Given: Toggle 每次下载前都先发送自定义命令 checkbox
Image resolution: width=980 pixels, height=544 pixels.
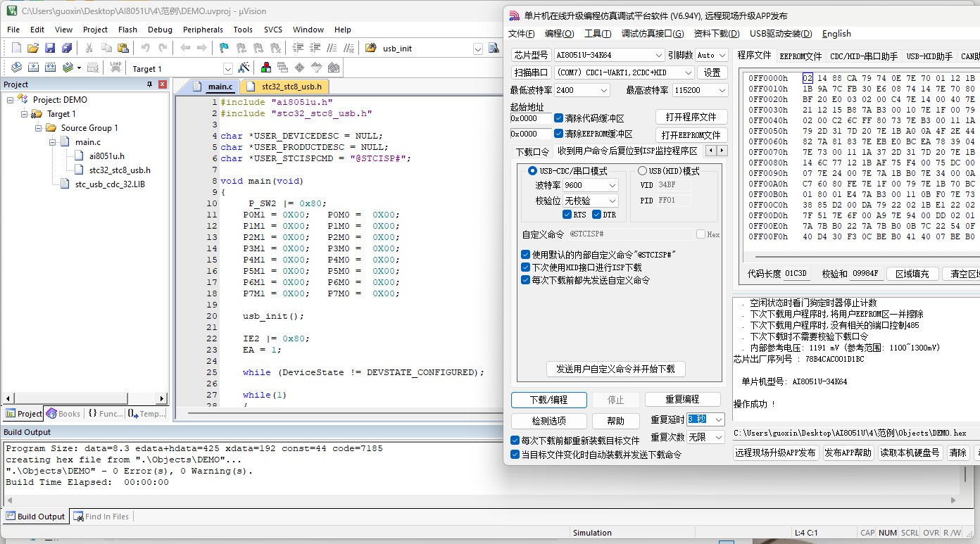Looking at the screenshot, I should click(x=525, y=280).
